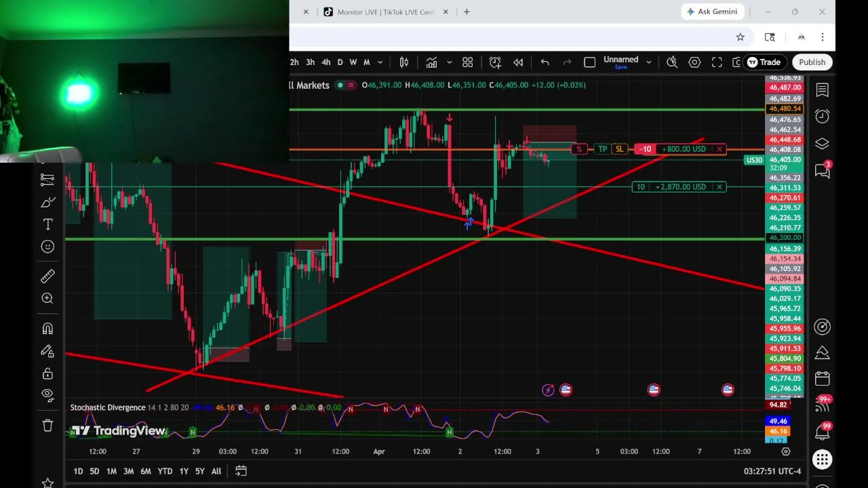Toggle stay in drawing mode
The height and width of the screenshot is (488, 868).
click(47, 351)
